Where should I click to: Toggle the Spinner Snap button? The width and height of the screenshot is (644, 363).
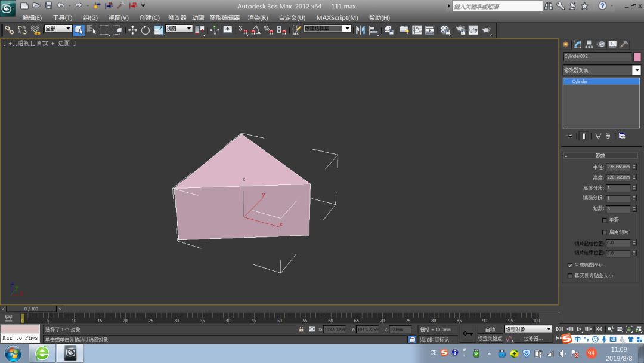(x=281, y=30)
